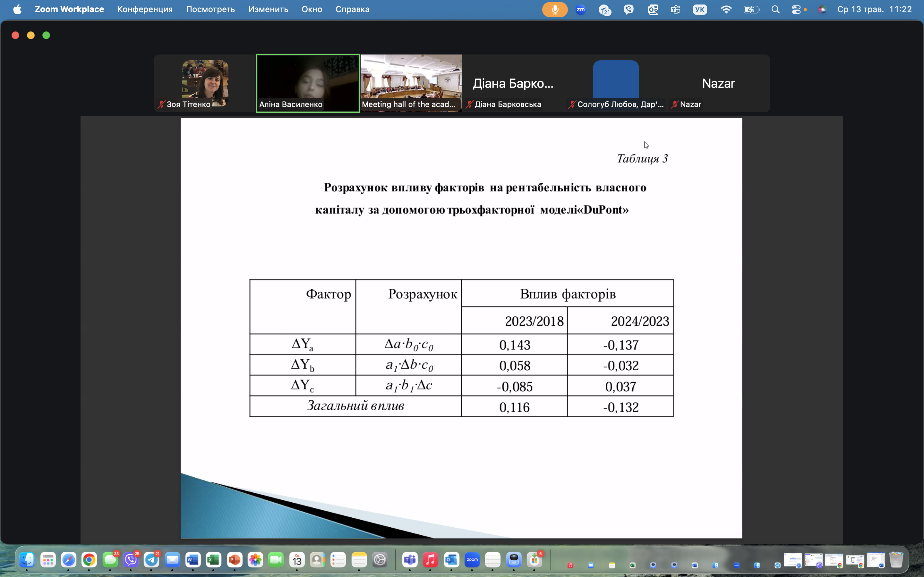Open Microsoft Excel in the Dock
This screenshot has height=577, width=924.
click(x=213, y=560)
